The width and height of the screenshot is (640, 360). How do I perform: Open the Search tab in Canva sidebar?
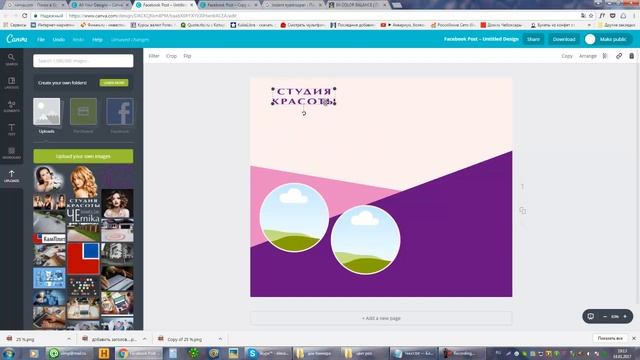(11, 60)
